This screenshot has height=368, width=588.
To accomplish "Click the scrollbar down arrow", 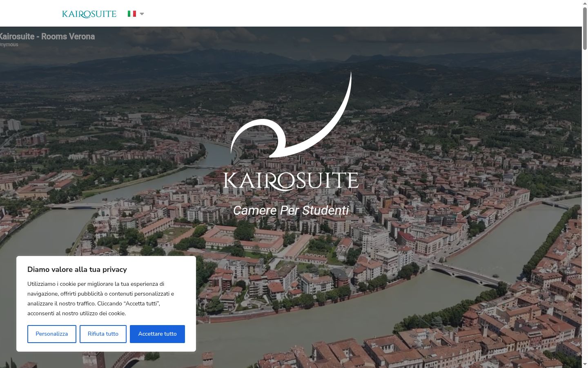I will (x=585, y=364).
